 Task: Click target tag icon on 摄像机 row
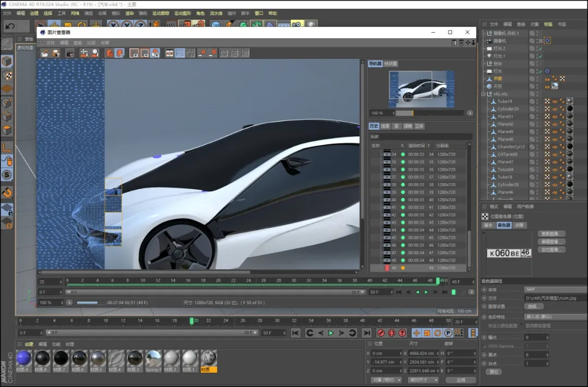(548, 40)
